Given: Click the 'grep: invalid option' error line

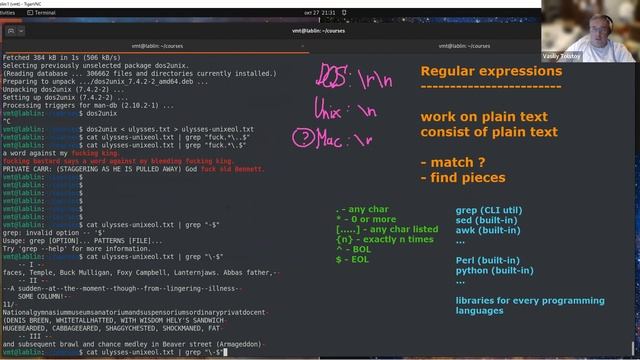Looking at the screenshot, I should pyautogui.click(x=53, y=233).
